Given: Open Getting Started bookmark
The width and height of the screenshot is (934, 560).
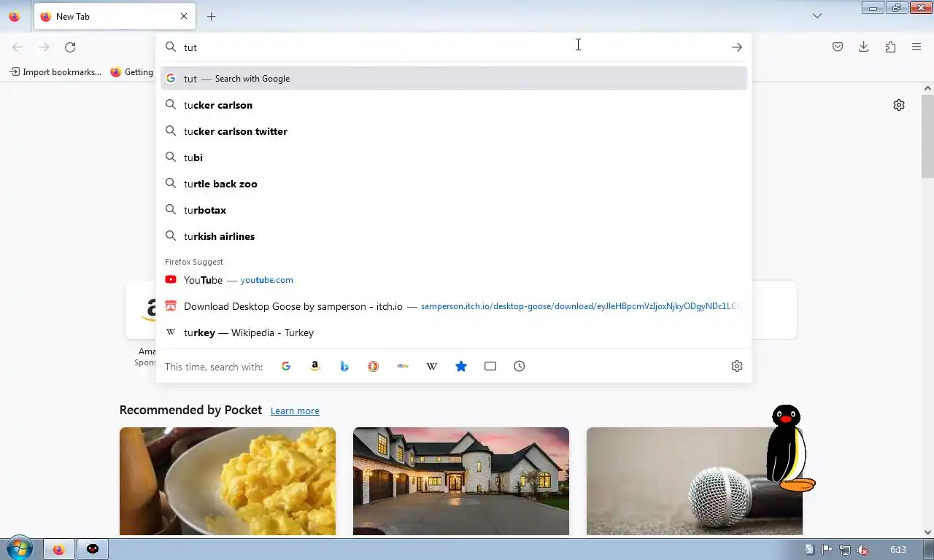Looking at the screenshot, I should 132,72.
